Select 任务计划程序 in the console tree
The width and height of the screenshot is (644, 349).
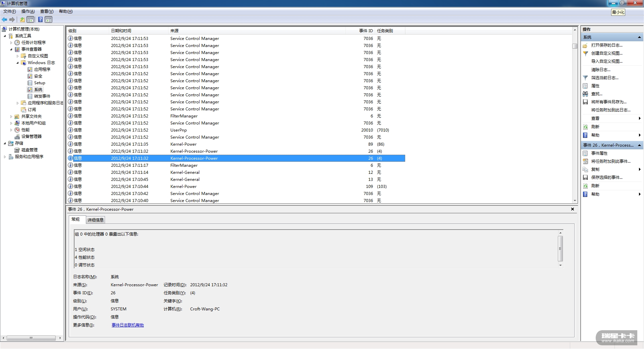[34, 43]
